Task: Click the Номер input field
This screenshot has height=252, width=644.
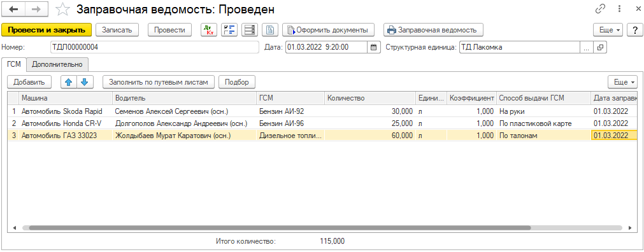Action: coord(154,47)
